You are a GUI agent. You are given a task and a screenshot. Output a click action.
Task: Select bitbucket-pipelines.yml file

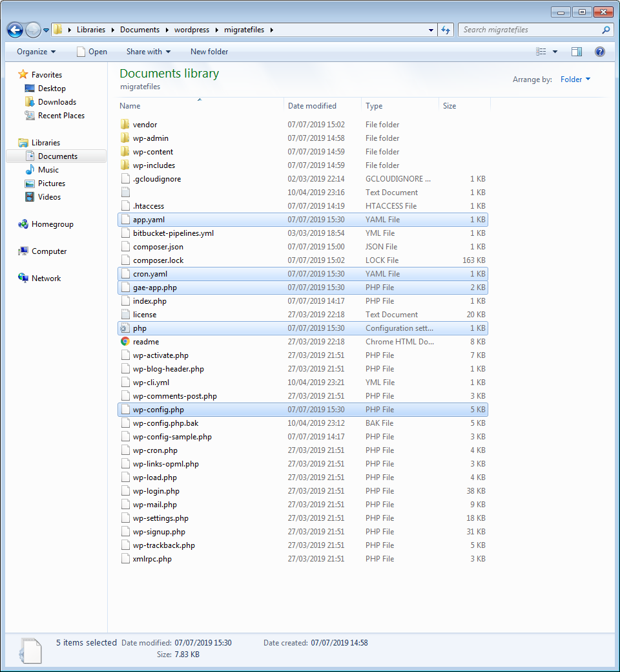302,233
